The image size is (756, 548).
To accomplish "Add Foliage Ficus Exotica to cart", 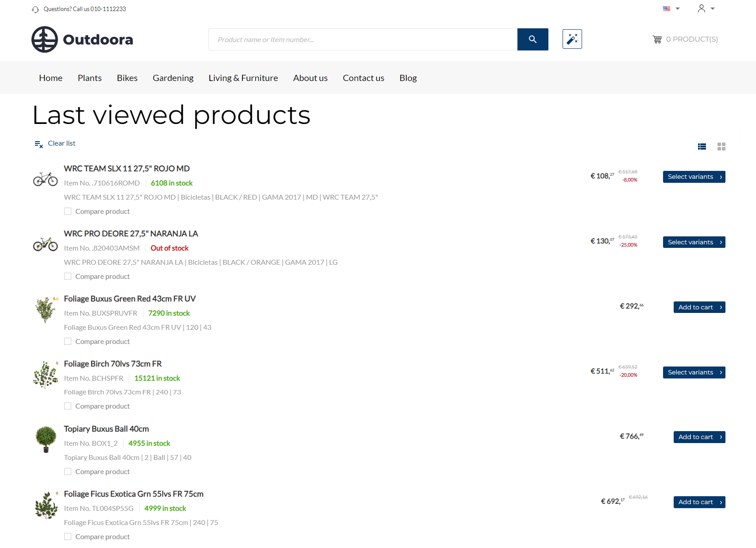I will click(699, 502).
